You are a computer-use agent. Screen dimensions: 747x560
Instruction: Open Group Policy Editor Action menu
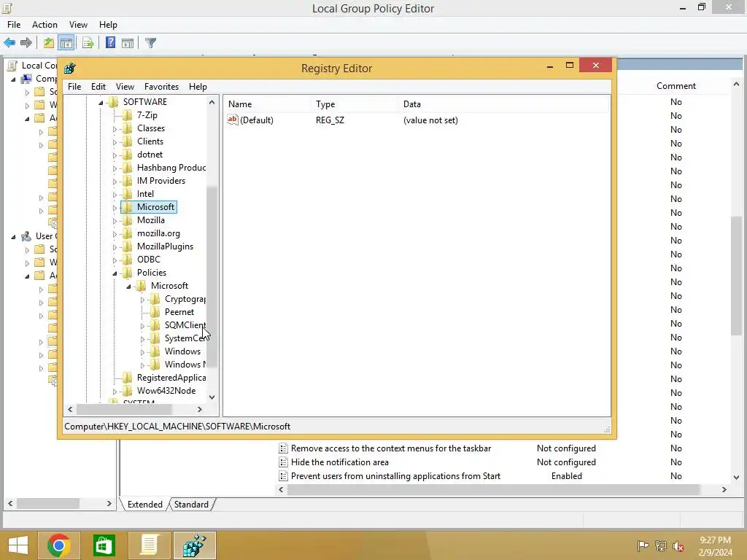tap(44, 25)
